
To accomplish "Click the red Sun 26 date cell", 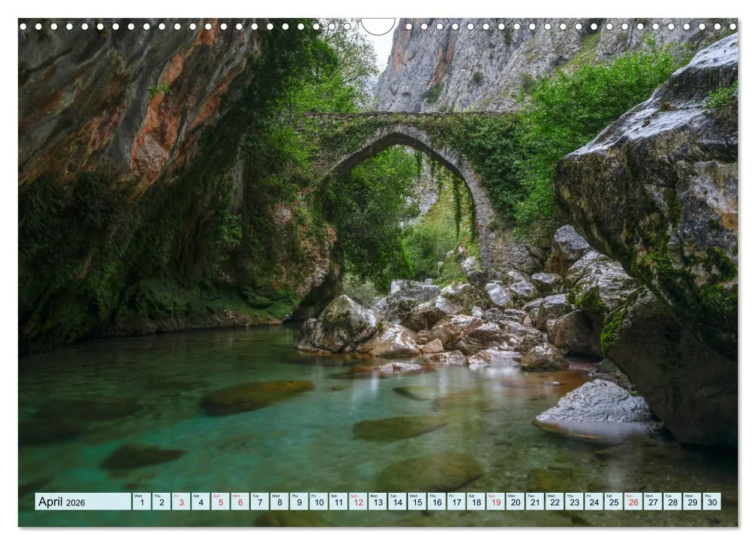I will point(633,502).
